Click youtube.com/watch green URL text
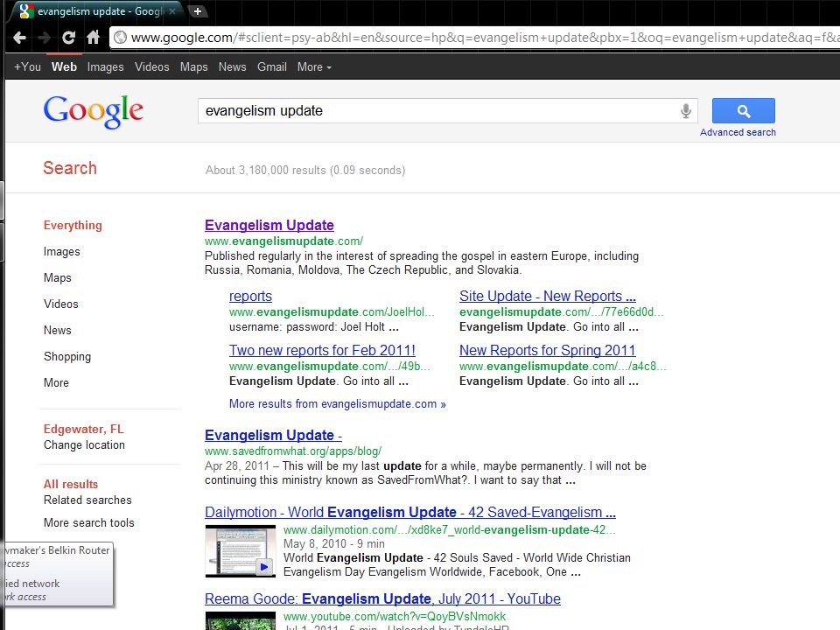The width and height of the screenshot is (840, 630). 395,617
